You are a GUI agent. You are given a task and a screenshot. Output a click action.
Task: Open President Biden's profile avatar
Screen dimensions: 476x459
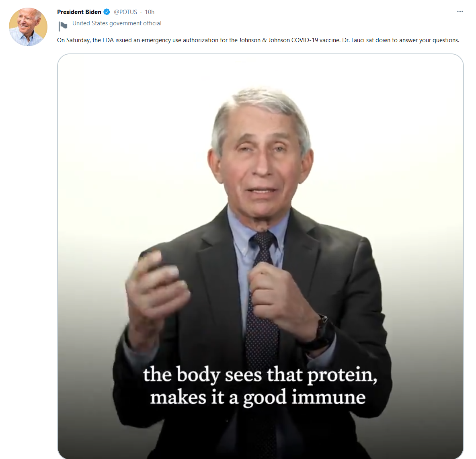point(28,27)
